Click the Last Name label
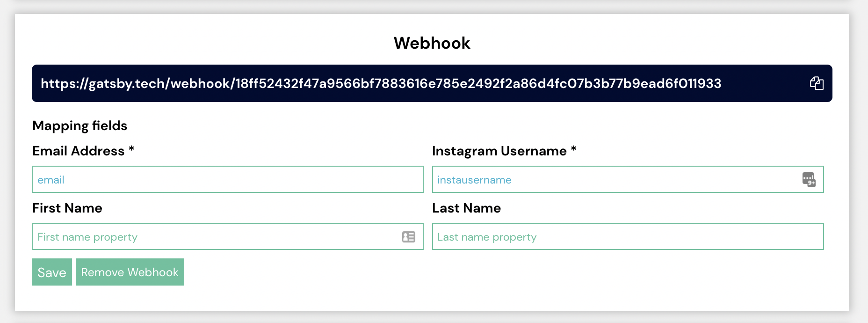Screen dimensions: 868x323 466,208
